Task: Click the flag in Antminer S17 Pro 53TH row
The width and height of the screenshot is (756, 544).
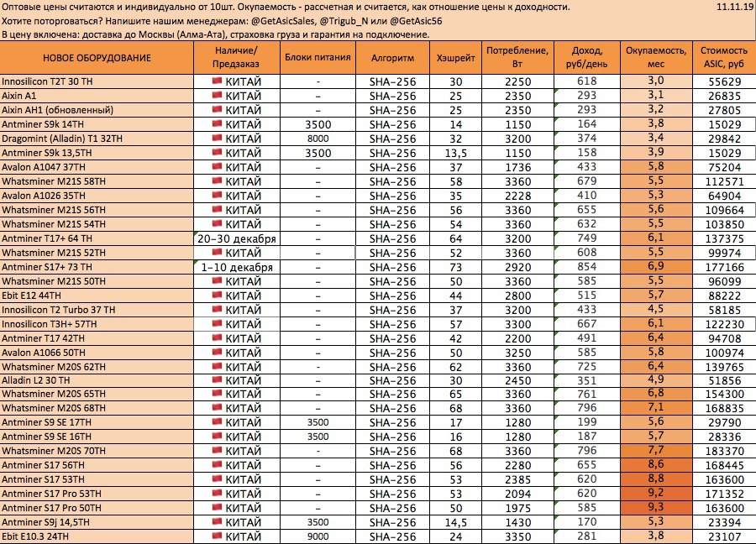Action: tap(217, 494)
